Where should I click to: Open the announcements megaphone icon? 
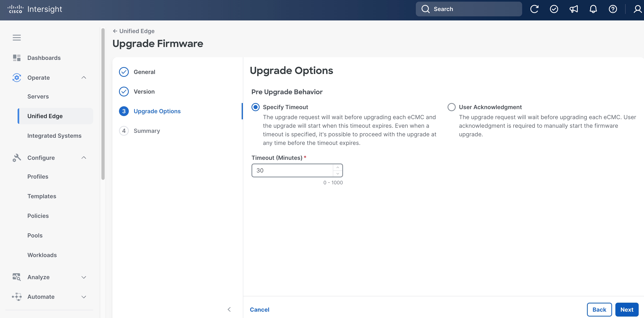573,9
